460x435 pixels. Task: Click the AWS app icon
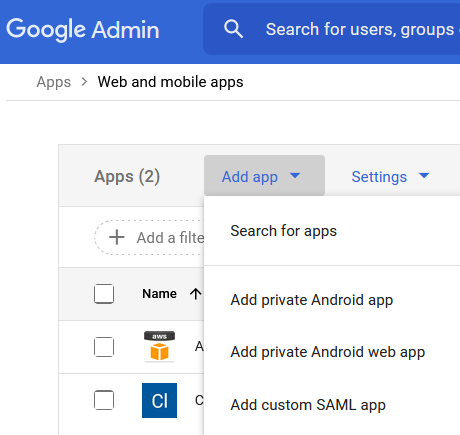click(x=159, y=346)
